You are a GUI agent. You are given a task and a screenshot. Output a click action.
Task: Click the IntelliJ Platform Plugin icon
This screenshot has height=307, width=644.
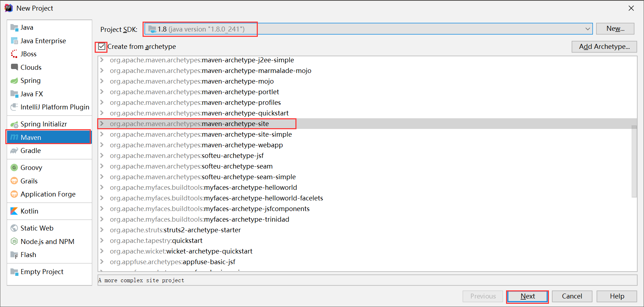14,107
